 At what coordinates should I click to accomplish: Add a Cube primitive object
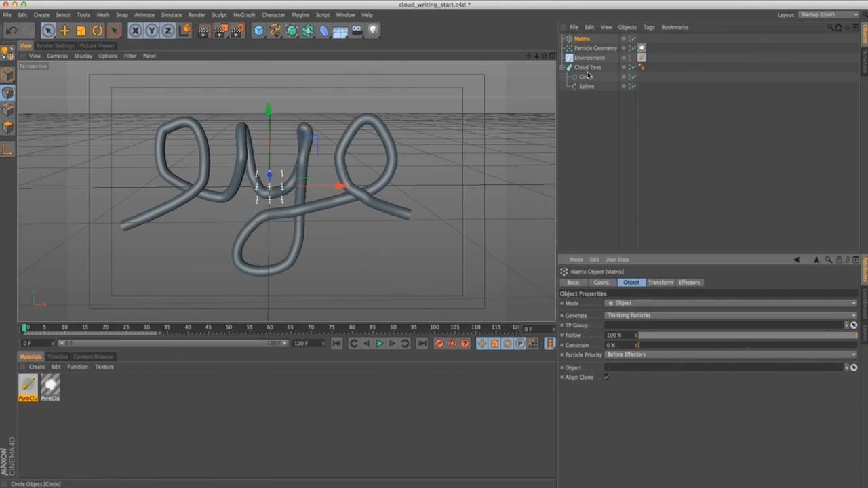coord(258,30)
